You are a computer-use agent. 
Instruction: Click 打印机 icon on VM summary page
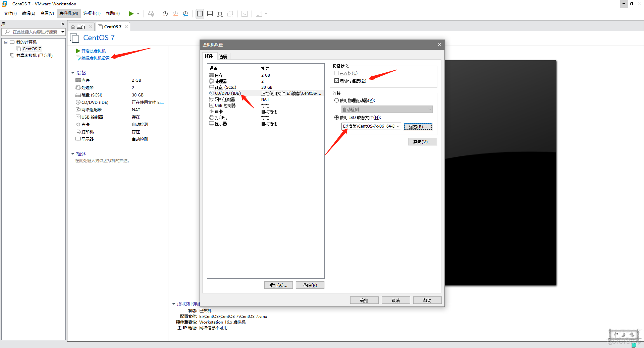[78, 132]
